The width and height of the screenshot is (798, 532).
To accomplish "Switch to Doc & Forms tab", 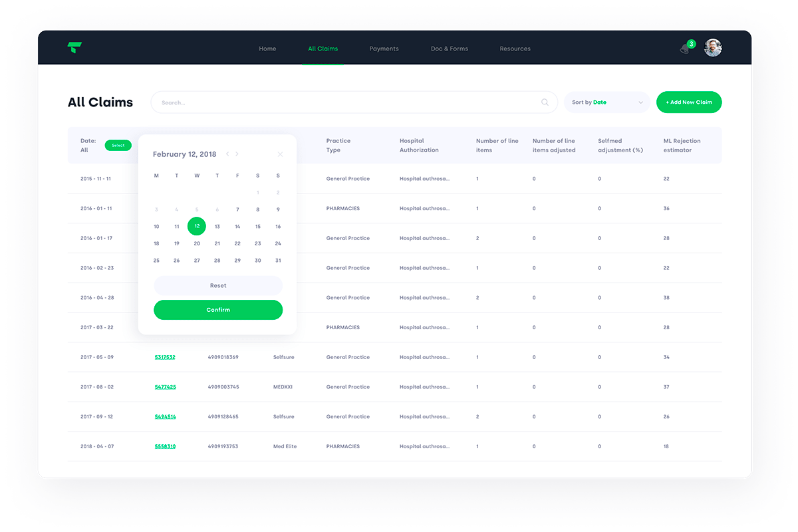I will pyautogui.click(x=450, y=49).
